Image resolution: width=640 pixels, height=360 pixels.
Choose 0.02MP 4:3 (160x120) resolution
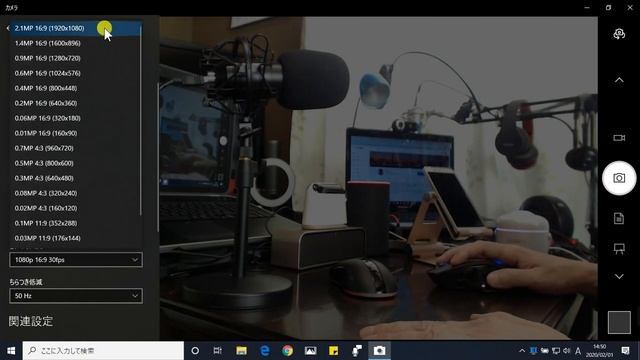point(76,208)
